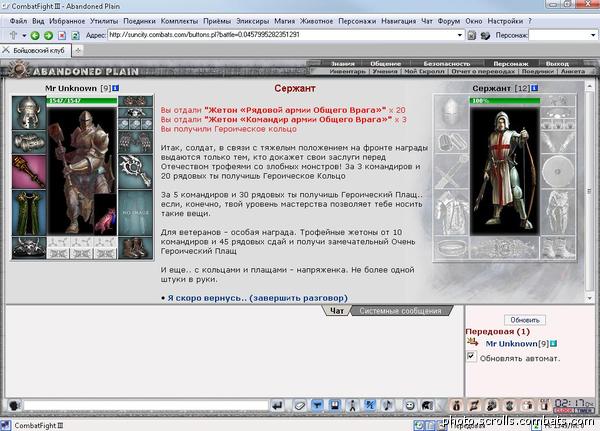Open the Навигация menu
Viewport: 600px width, 431px height.
click(398, 21)
